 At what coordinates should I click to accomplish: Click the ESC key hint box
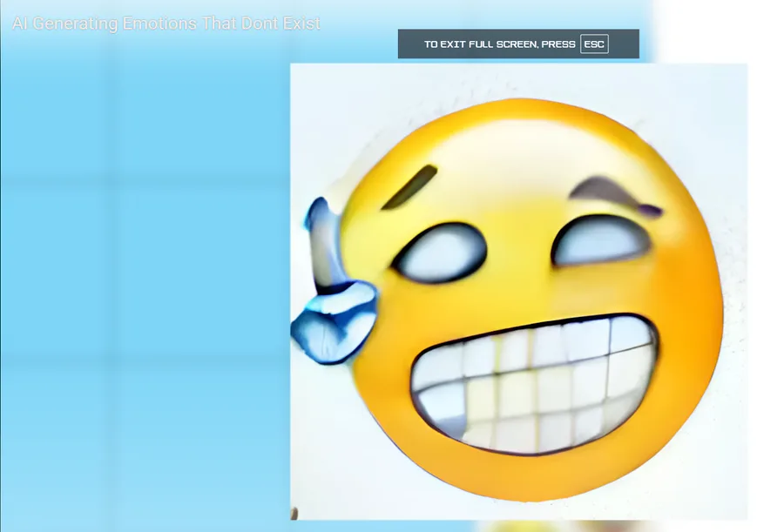pyautogui.click(x=594, y=44)
